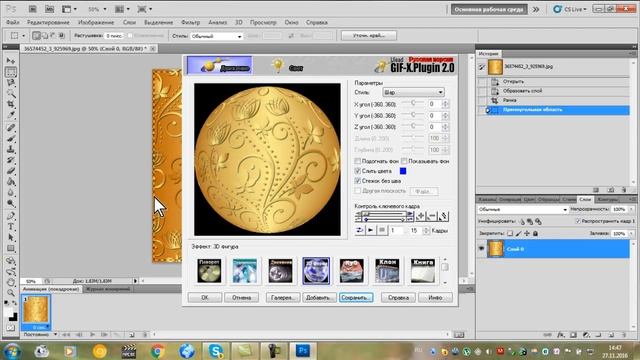Image resolution: width=640 pixels, height=360 pixels.
Task: Select the Brush tool
Action: tap(11, 139)
